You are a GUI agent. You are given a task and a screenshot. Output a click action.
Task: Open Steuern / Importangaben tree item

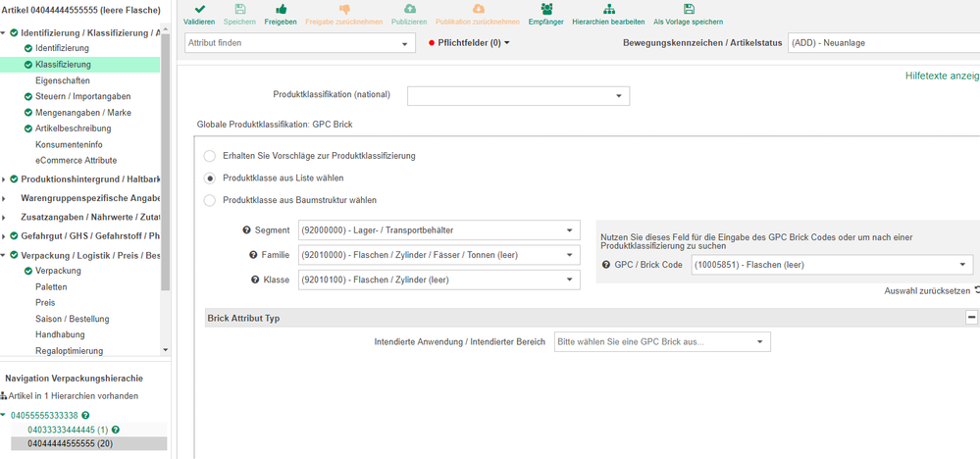point(83,97)
